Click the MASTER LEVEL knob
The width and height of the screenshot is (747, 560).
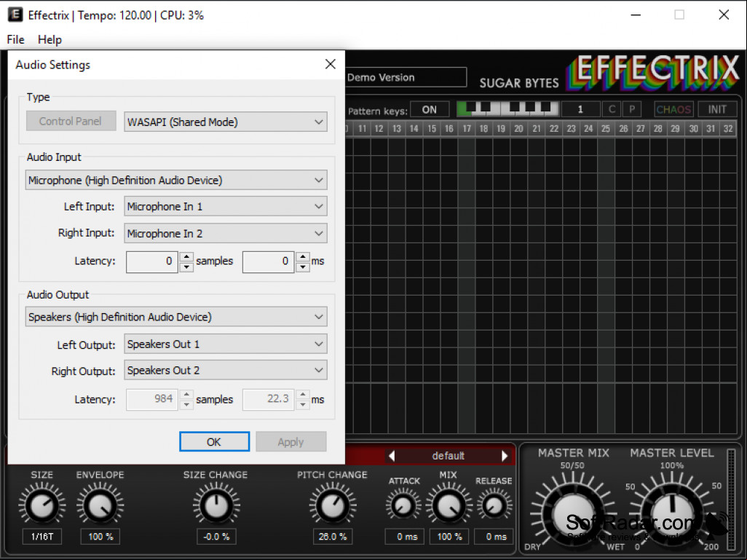click(x=672, y=516)
